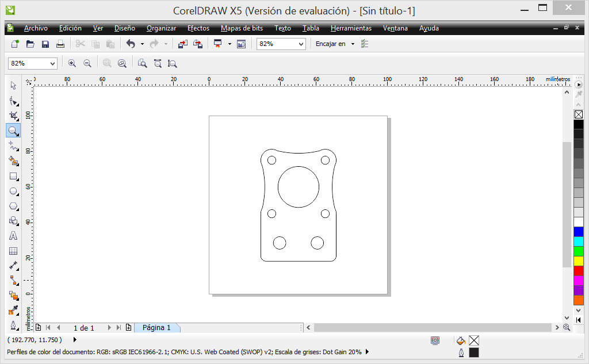The height and width of the screenshot is (364, 589).
Task: Click the Undo arrow
Action: 131,44
